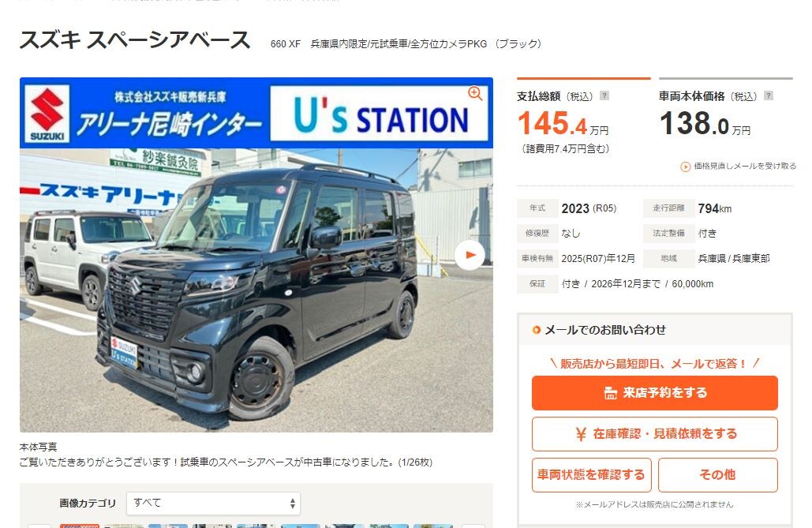Click the magnifier zoom icon on photo

tap(475, 93)
